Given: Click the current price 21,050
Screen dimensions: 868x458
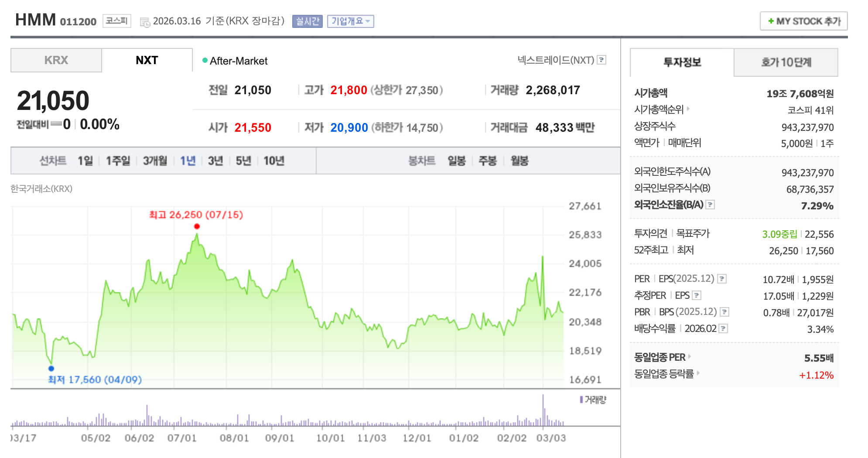Looking at the screenshot, I should pos(53,100).
